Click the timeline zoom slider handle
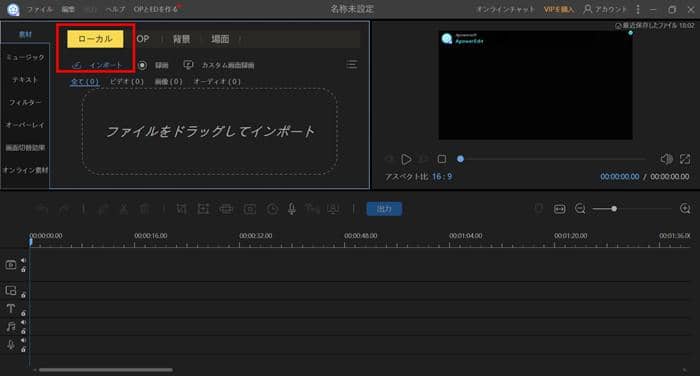 tap(614, 209)
